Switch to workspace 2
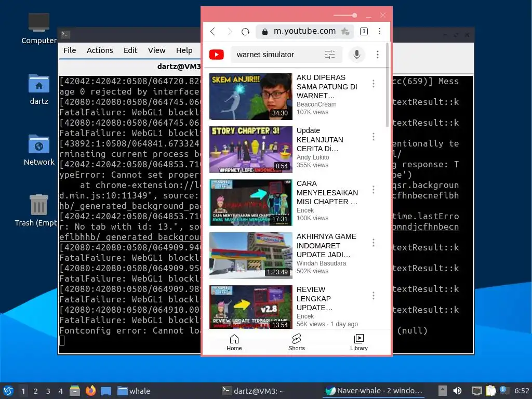Screen dimensions: 532x399 click(x=36, y=391)
